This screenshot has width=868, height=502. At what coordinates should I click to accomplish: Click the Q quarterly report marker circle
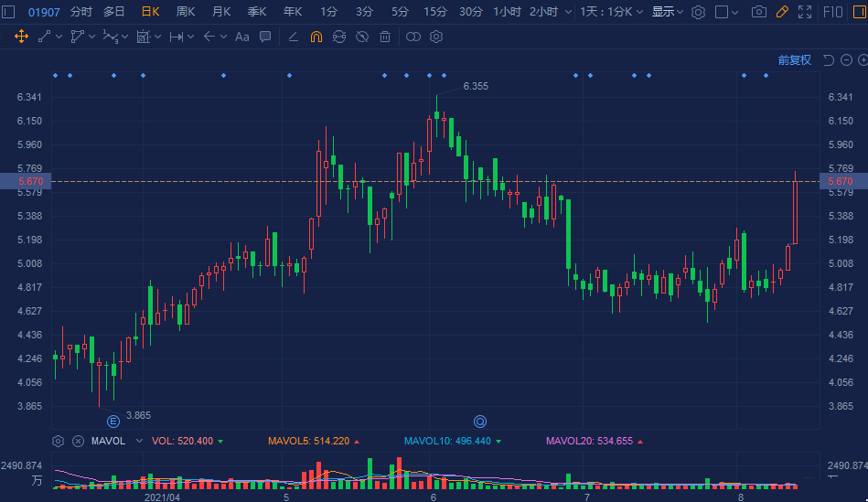[x=480, y=422]
